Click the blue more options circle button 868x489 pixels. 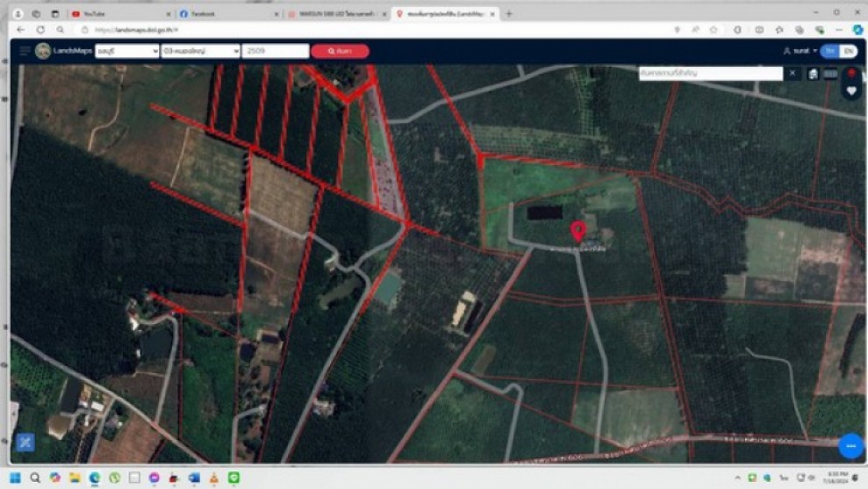(x=850, y=446)
